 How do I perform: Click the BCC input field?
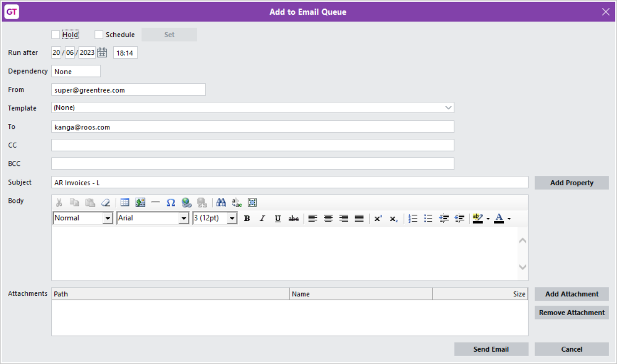click(x=253, y=163)
